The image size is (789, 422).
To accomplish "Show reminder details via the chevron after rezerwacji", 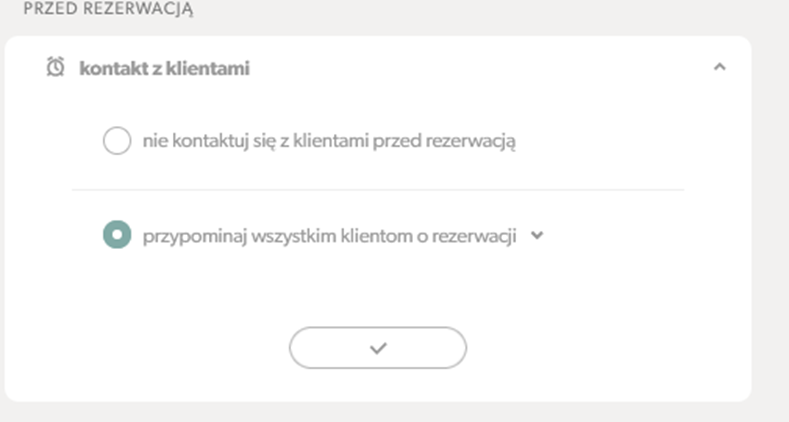I will point(537,235).
